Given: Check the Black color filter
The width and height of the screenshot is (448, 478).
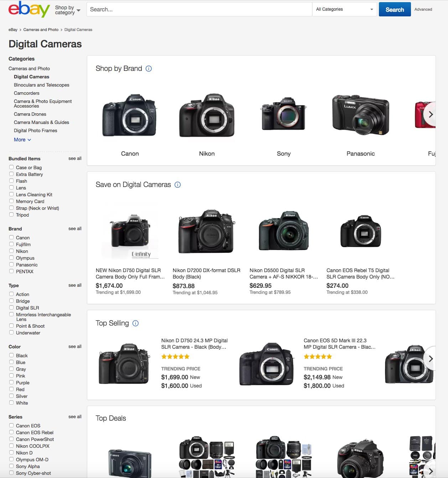Looking at the screenshot, I should 11,355.
